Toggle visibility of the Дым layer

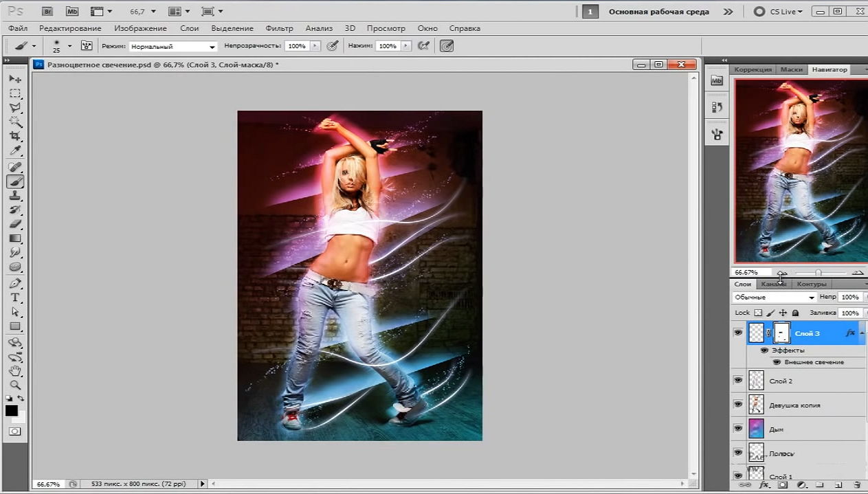pos(738,429)
